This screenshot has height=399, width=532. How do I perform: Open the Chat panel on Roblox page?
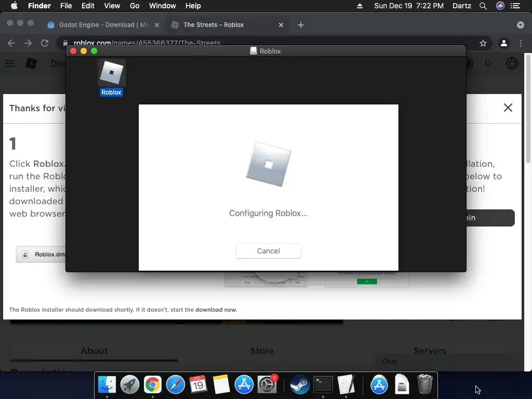[389, 362]
